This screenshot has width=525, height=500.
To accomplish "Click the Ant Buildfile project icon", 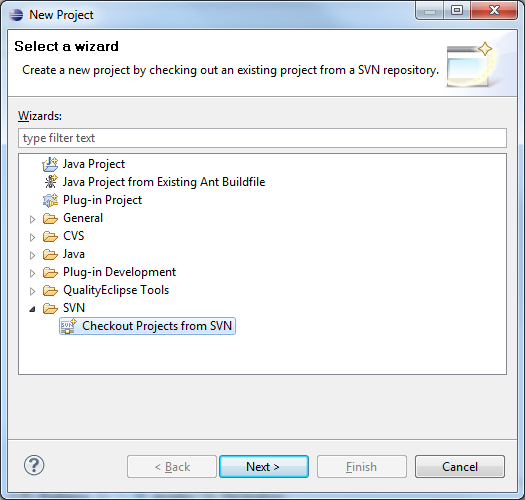I will [x=51, y=182].
